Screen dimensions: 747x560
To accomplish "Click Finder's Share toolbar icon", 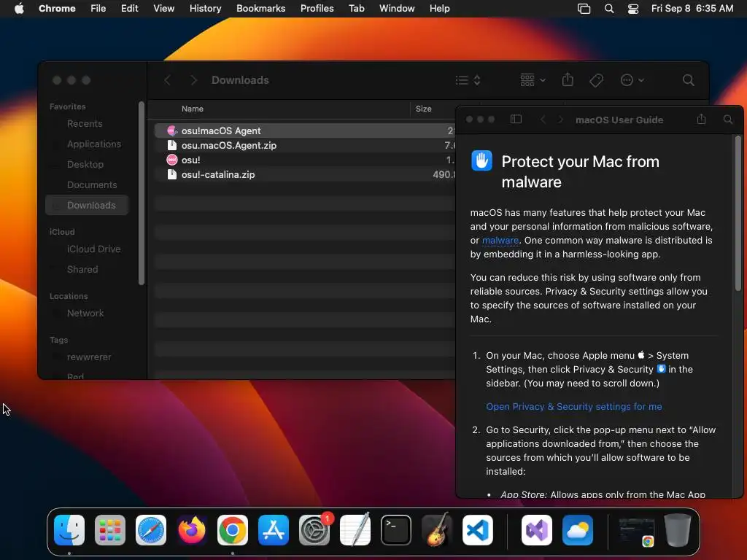I will pos(568,79).
